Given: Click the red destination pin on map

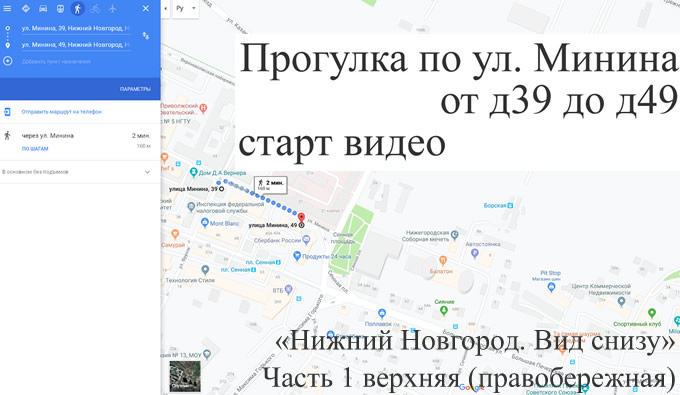Looking at the screenshot, I should [x=301, y=218].
